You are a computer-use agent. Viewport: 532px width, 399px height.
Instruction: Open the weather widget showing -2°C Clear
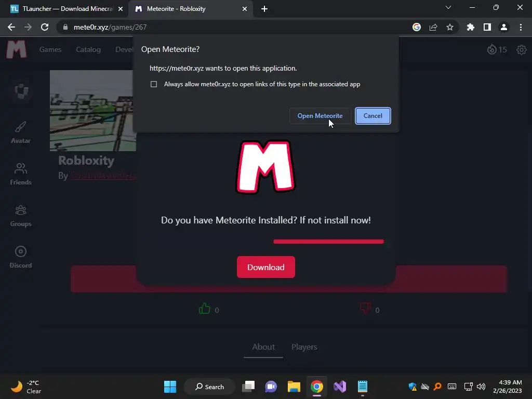pyautogui.click(x=26, y=387)
